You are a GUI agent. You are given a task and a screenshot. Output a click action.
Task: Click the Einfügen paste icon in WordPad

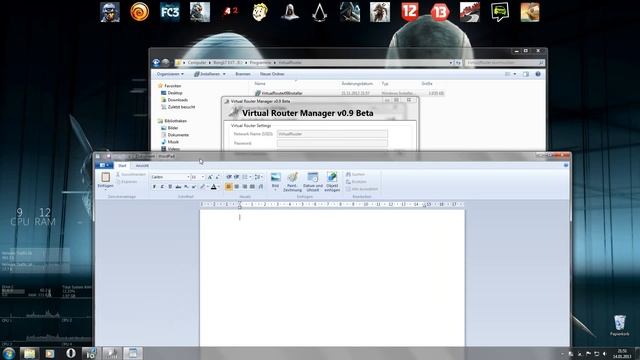click(105, 177)
